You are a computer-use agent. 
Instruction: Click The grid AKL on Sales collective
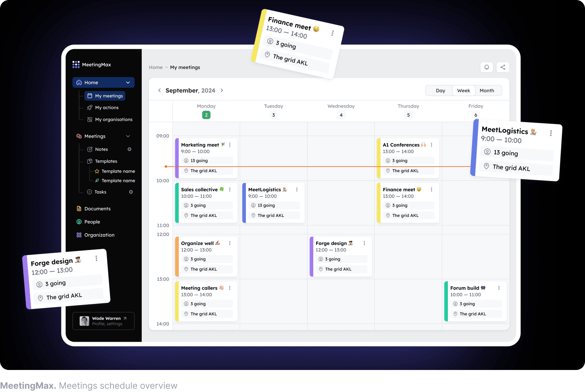pos(207,215)
